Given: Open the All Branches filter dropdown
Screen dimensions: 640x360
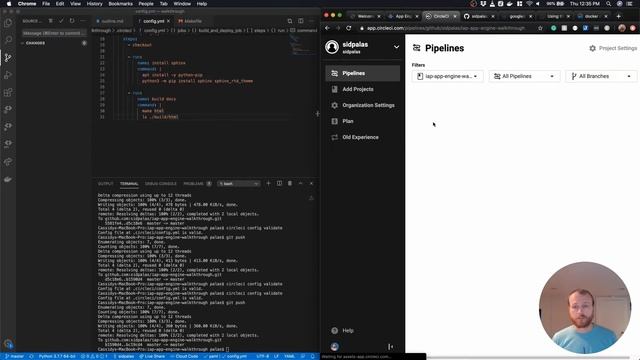Looking at the screenshot, I should (601, 76).
